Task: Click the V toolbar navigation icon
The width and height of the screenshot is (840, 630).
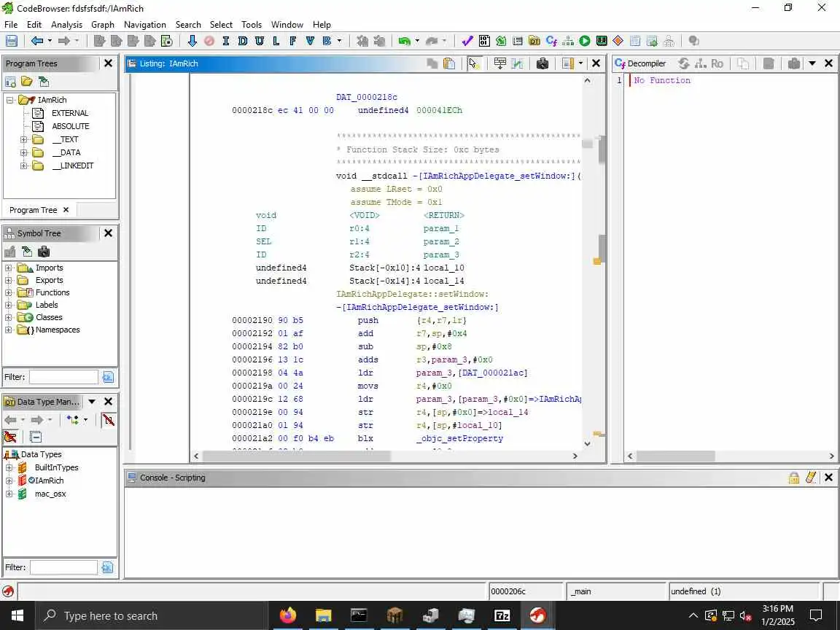Action: coord(310,41)
